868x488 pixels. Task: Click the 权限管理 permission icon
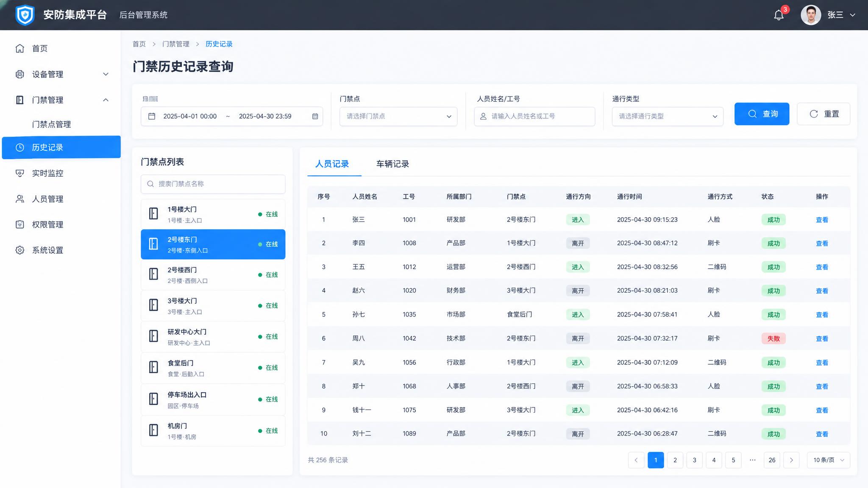pyautogui.click(x=20, y=225)
